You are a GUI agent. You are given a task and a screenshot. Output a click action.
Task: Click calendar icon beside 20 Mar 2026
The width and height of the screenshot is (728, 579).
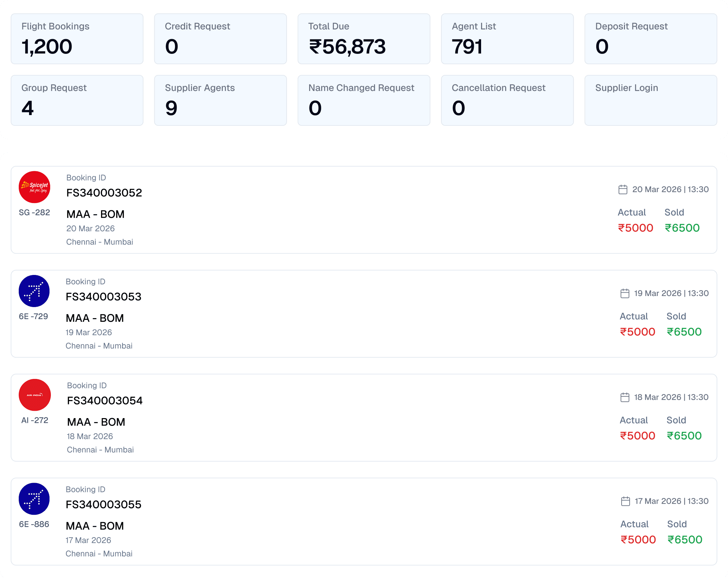(623, 189)
